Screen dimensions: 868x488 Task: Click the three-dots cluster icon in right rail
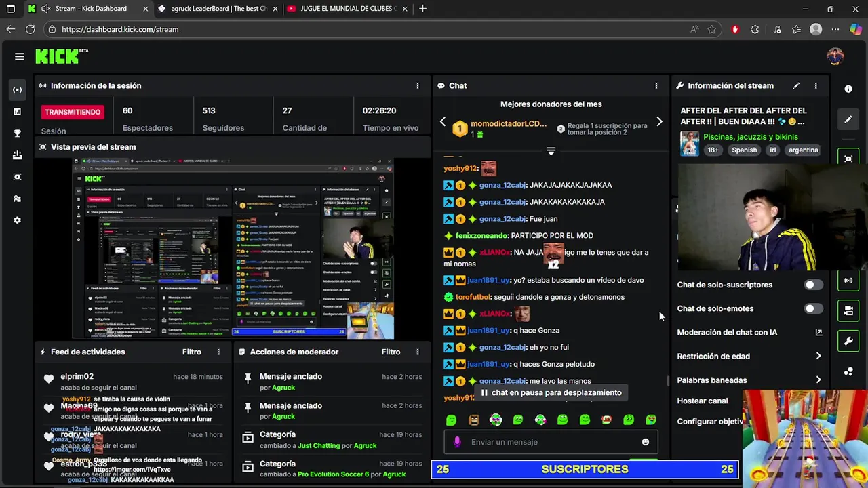848,371
